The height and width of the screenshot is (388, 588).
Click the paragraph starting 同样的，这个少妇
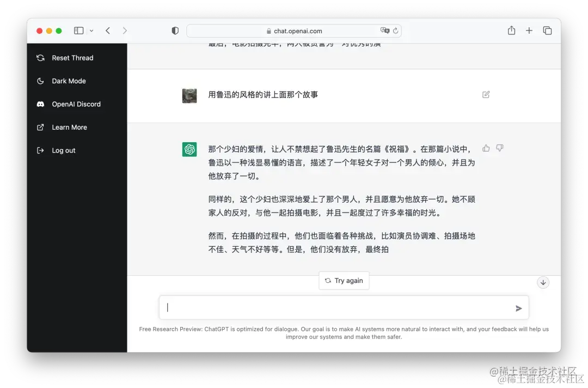(x=341, y=206)
